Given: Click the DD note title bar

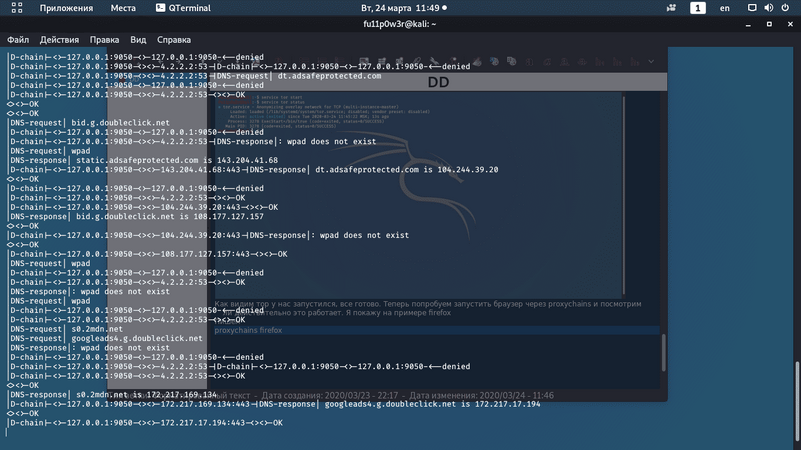Looking at the screenshot, I should [x=438, y=83].
